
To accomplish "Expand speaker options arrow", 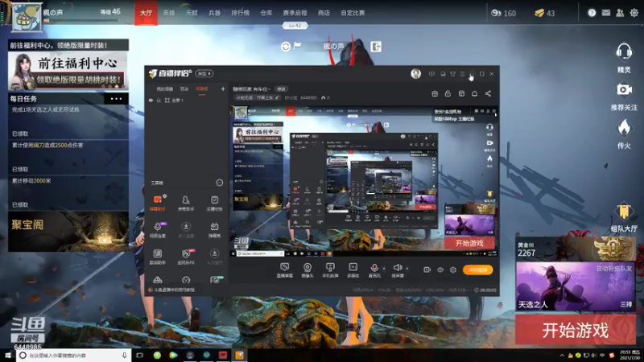I will coord(407,269).
